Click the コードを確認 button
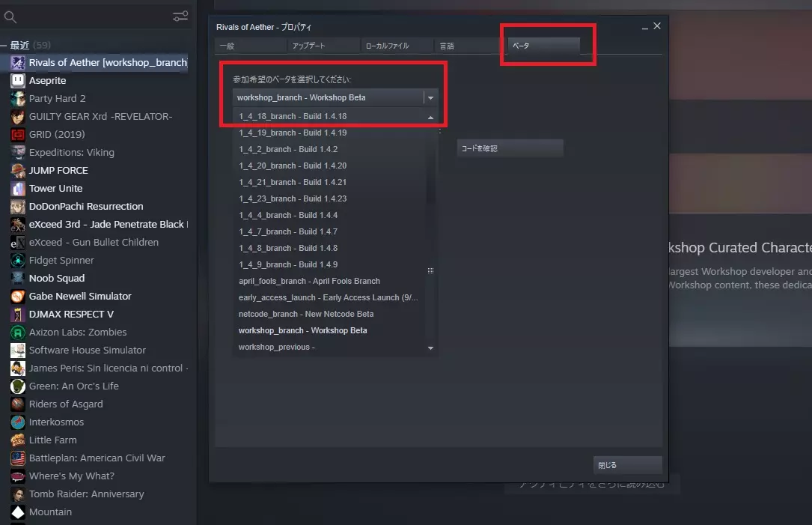Screen dimensions: 812x525 click(x=510, y=148)
